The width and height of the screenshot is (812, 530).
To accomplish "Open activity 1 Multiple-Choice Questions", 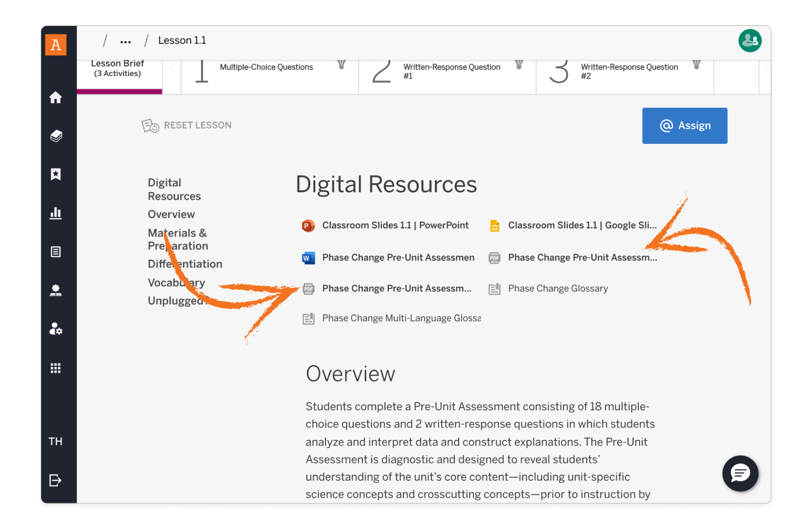I will point(266,67).
